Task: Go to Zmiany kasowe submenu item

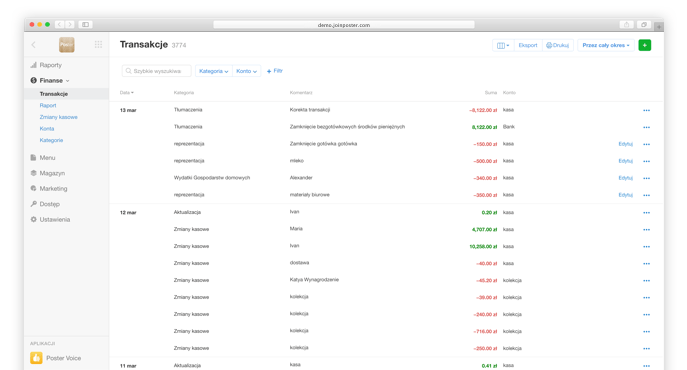Action: click(58, 117)
